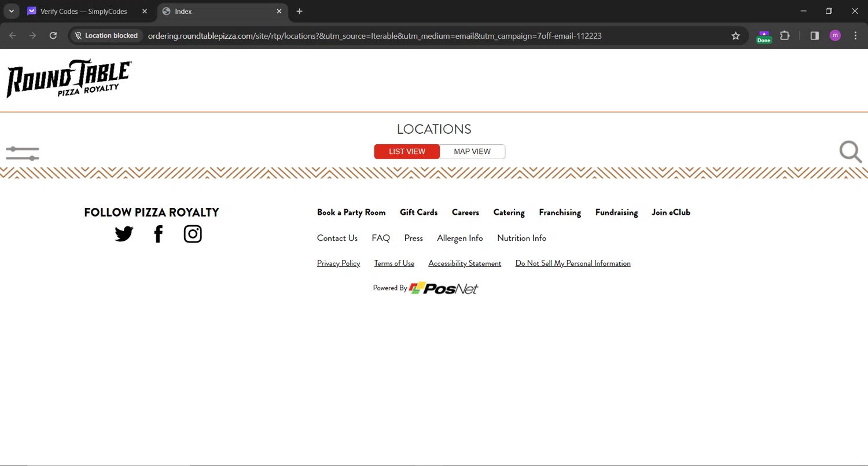The height and width of the screenshot is (466, 868).
Task: Minimize the browser window
Action: 803,11
